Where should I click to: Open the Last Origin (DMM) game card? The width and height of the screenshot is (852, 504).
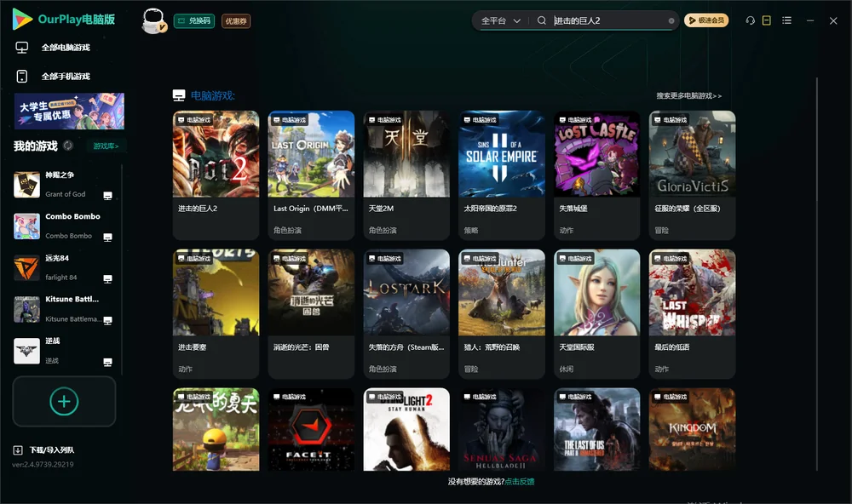click(311, 175)
